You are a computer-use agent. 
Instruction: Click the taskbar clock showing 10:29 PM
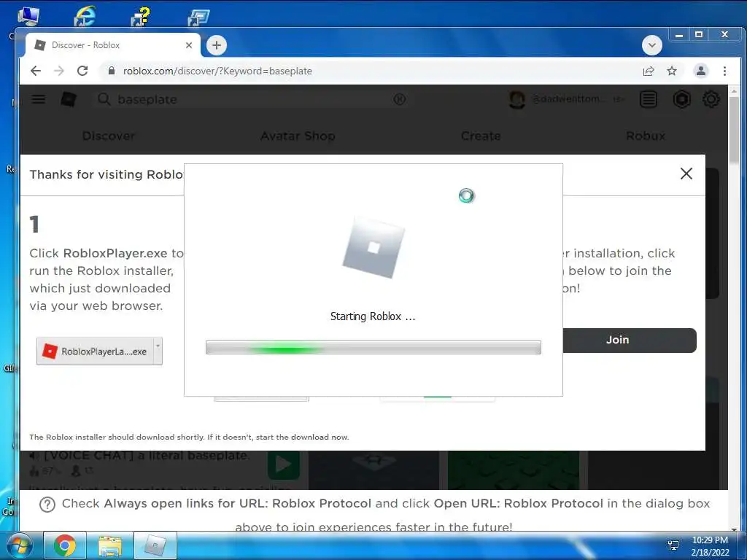click(710, 546)
